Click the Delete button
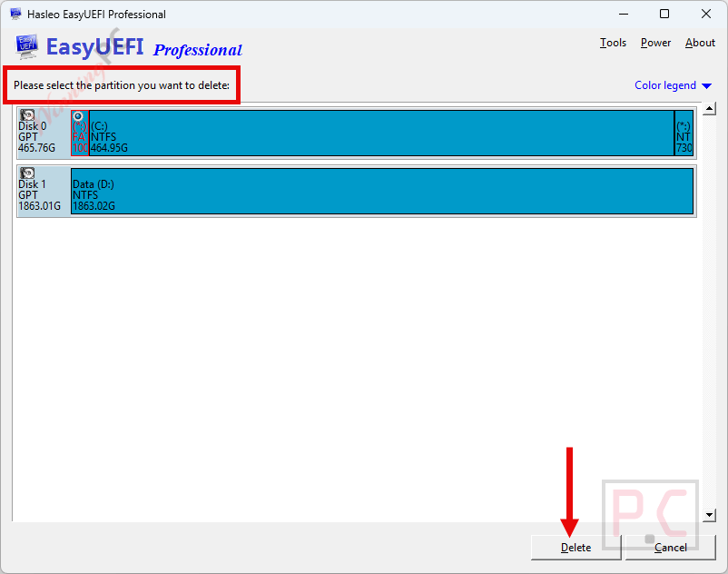The height and width of the screenshot is (574, 728). click(576, 548)
